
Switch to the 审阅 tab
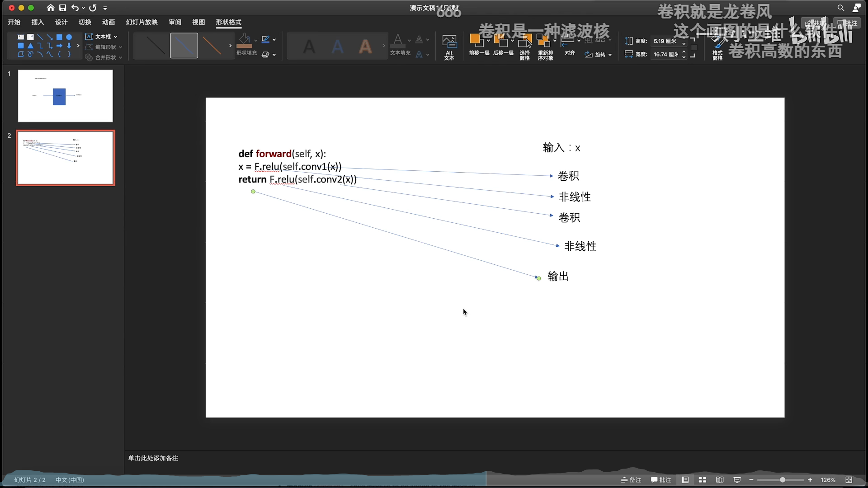tap(175, 22)
